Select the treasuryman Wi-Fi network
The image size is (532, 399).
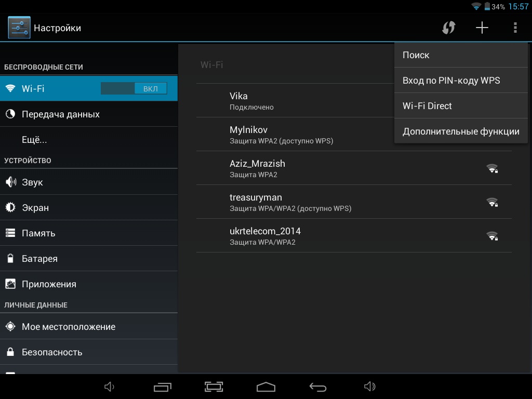[353, 202]
